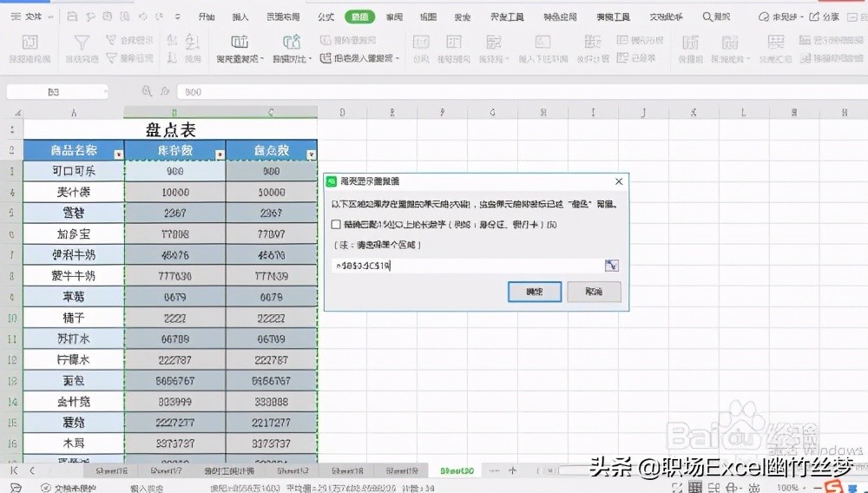
Task: Click the range picker icon in the dialog
Action: (x=611, y=266)
